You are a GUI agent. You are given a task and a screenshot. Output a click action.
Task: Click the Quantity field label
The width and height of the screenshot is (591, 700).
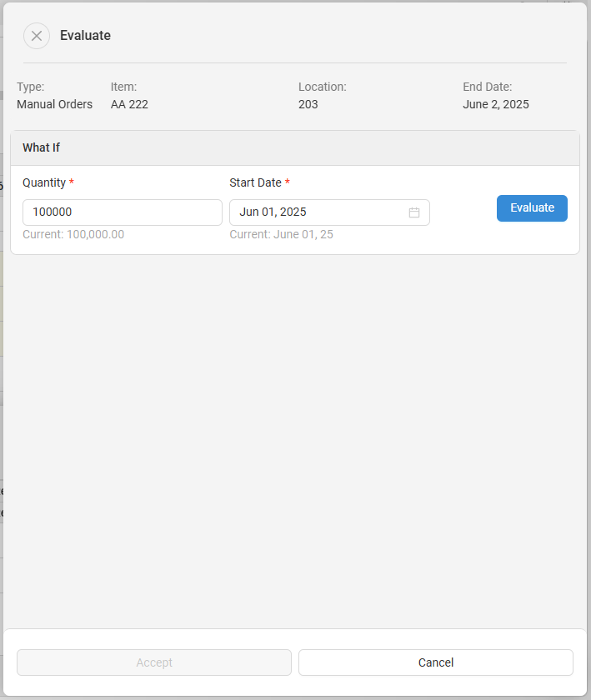click(x=44, y=182)
